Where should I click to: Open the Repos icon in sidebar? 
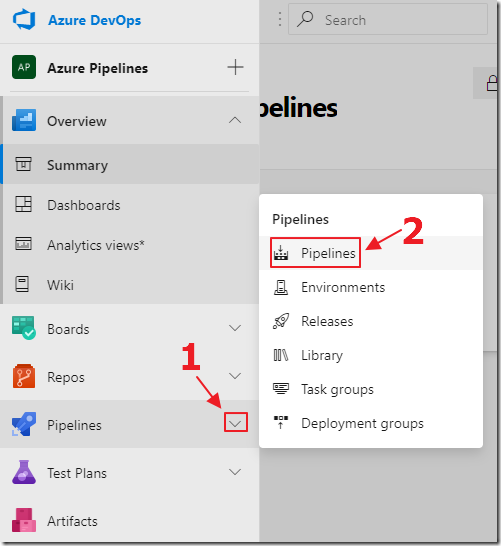tap(24, 376)
